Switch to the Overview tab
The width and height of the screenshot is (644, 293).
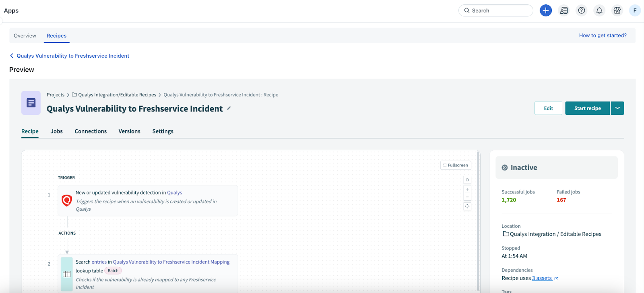(25, 35)
